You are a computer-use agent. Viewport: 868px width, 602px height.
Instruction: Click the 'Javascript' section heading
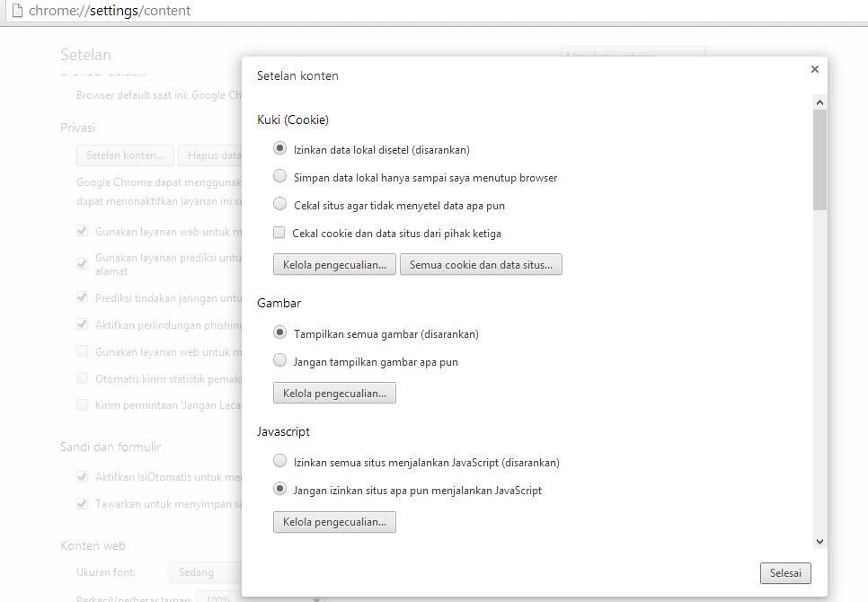coord(283,431)
